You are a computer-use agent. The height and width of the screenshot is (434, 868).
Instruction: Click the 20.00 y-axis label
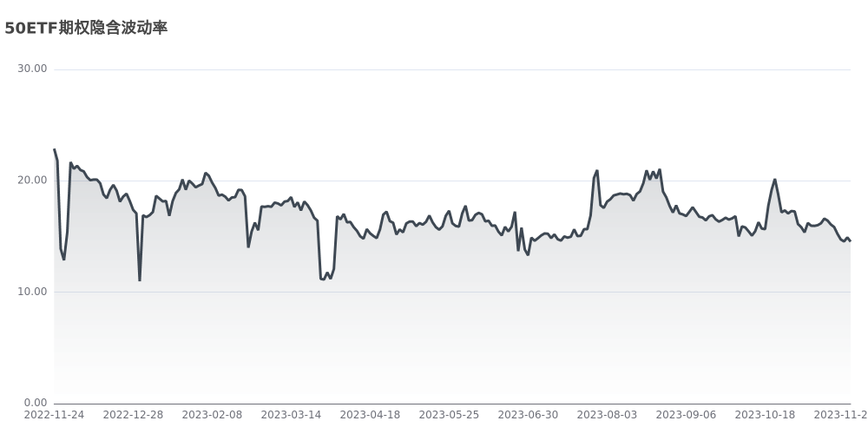33,181
